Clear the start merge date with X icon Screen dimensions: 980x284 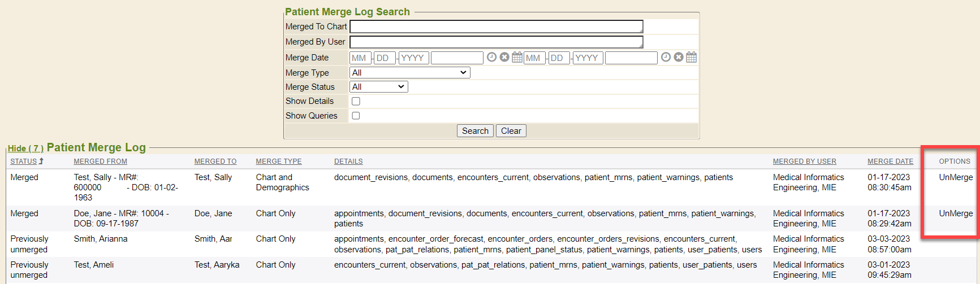[504, 57]
